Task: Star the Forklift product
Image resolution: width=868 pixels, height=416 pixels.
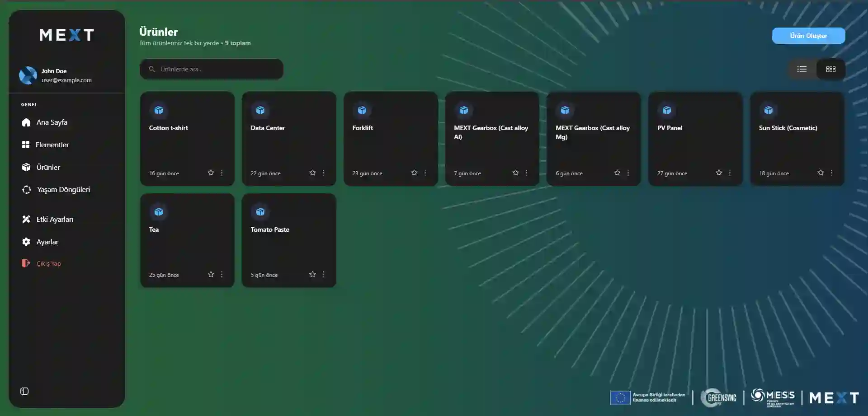Action: pos(414,173)
